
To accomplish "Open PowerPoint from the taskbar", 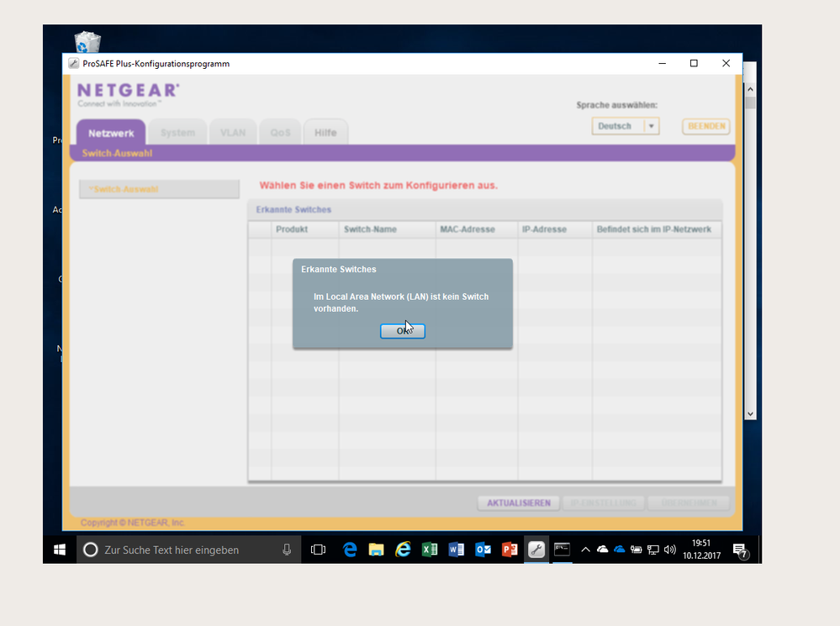I will (510, 550).
